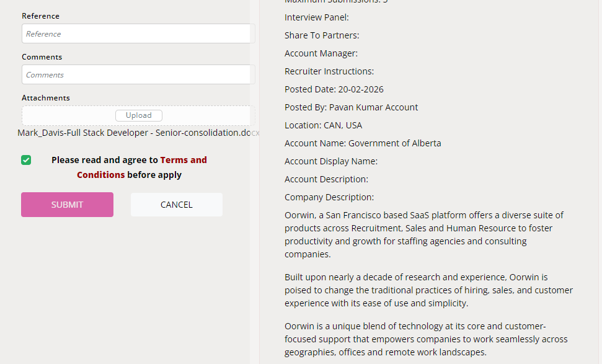The width and height of the screenshot is (602, 364).
Task: Click the Interview Panel label
Action: point(316,17)
